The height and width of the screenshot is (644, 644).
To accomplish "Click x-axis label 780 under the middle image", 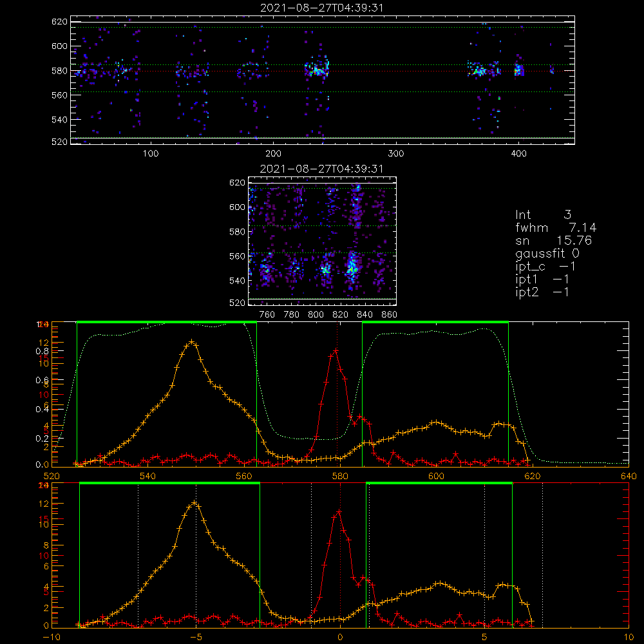I will coord(292,315).
